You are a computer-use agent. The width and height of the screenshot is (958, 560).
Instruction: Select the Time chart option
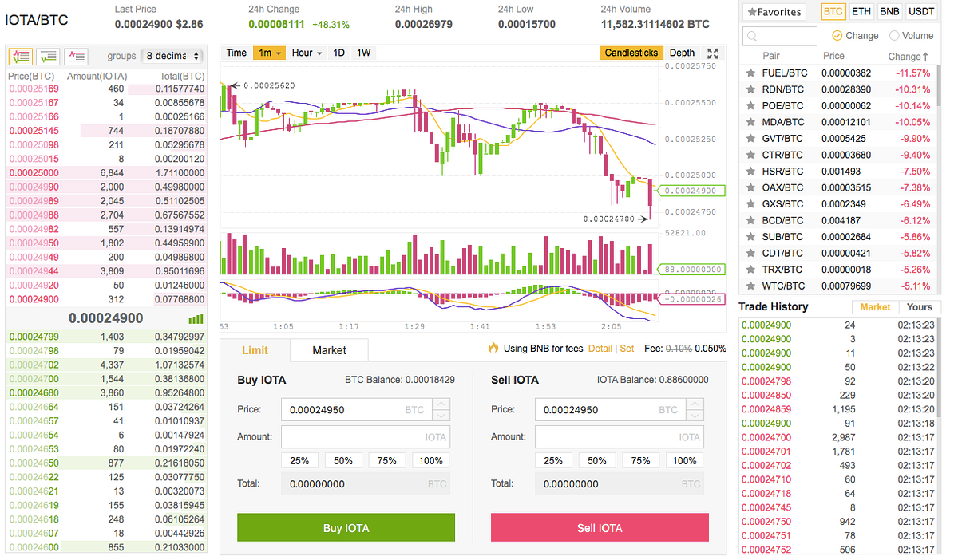pos(236,53)
